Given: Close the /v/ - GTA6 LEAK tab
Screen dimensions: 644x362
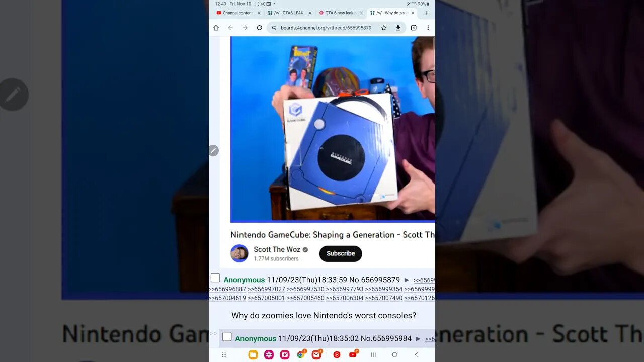Looking at the screenshot, I should point(310,13).
